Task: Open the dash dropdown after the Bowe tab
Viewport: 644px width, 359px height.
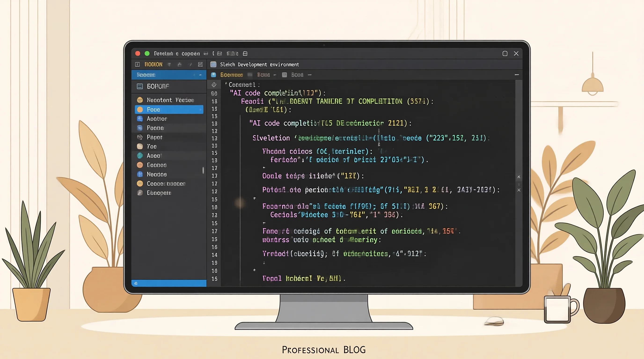Action: click(275, 75)
